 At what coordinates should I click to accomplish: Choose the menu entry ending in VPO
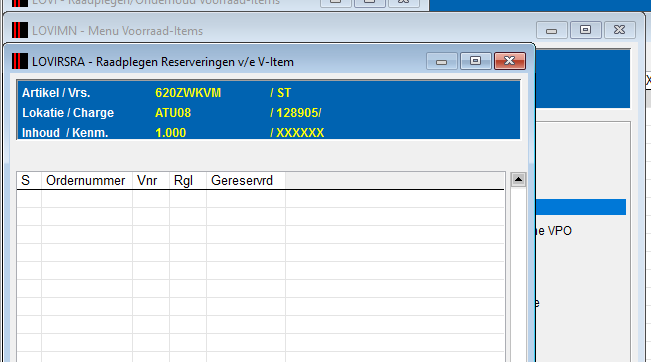[554, 231]
